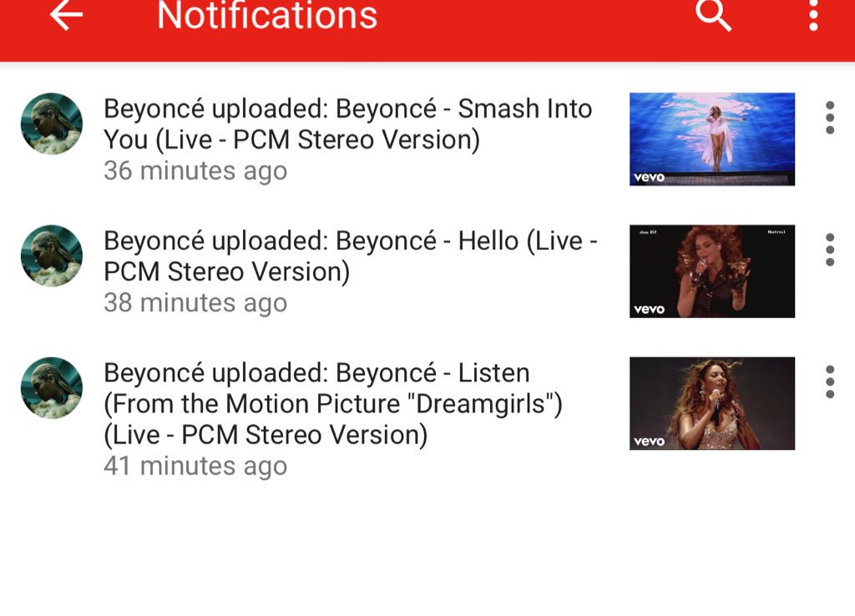Click the '36 minutes ago' timestamp

click(x=195, y=170)
